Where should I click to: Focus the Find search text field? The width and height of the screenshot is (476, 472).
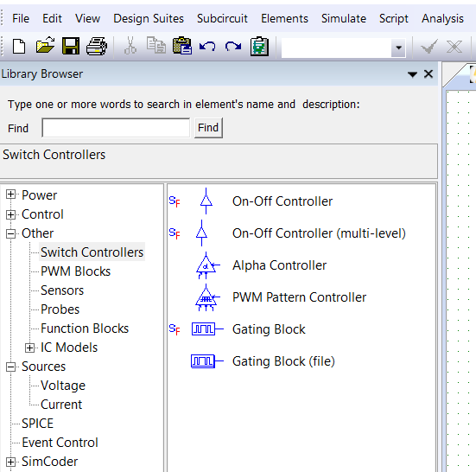[116, 128]
